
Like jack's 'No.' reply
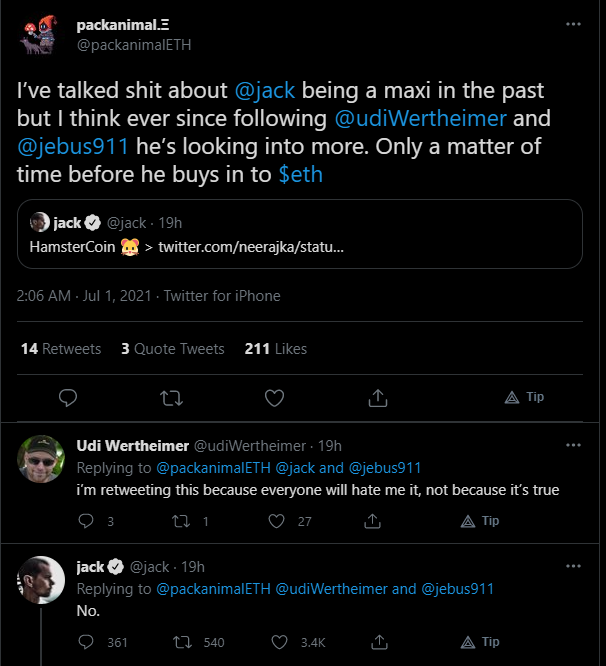(279, 642)
